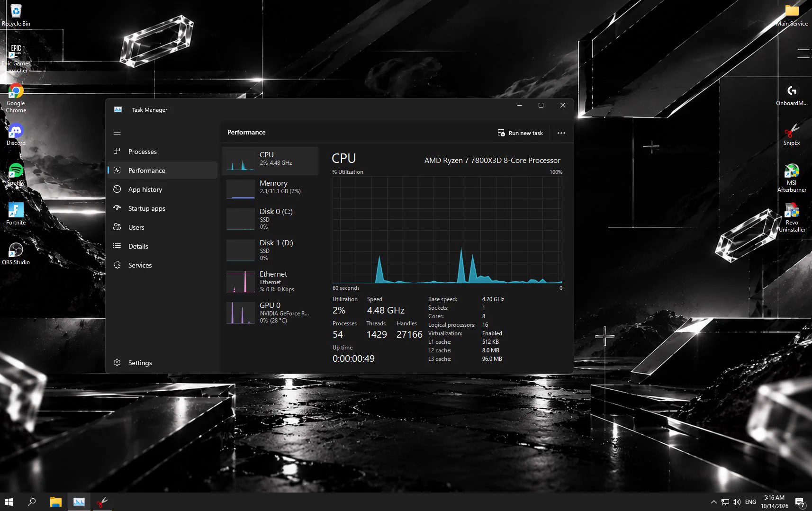Image resolution: width=812 pixels, height=511 pixels.
Task: Select the GPU 0 performance entry
Action: [x=270, y=313]
